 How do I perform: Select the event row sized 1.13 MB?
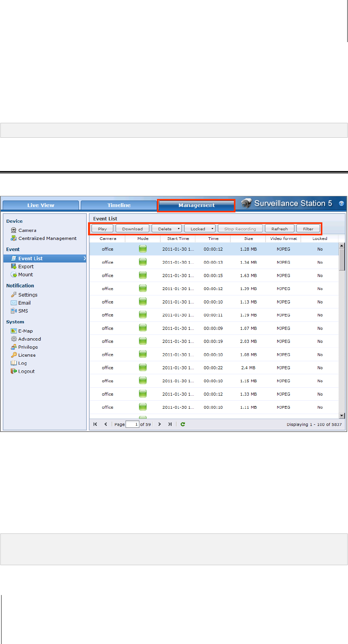pos(214,302)
